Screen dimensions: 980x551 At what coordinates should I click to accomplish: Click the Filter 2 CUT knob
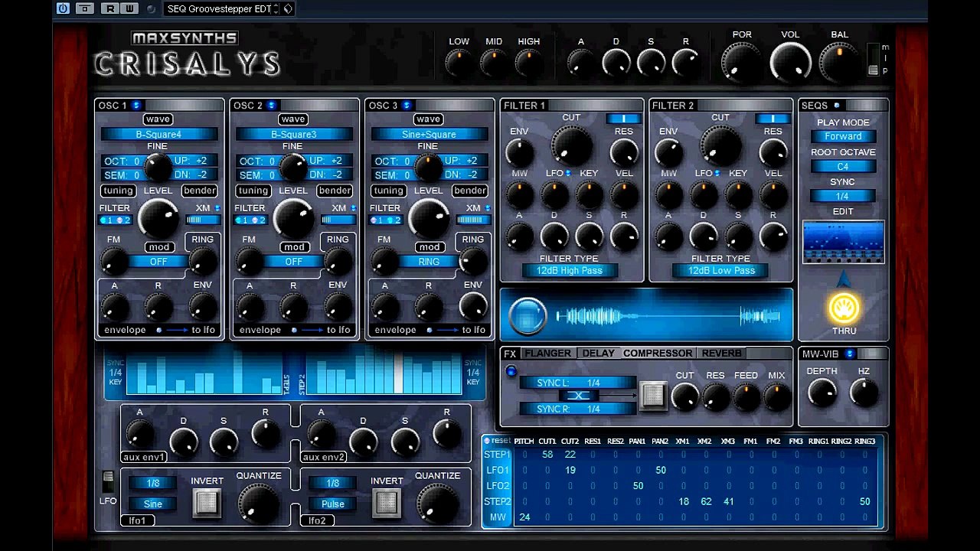coord(720,145)
